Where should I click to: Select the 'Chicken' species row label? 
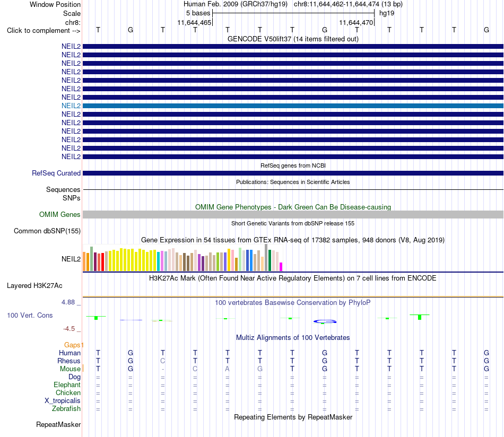(68, 393)
